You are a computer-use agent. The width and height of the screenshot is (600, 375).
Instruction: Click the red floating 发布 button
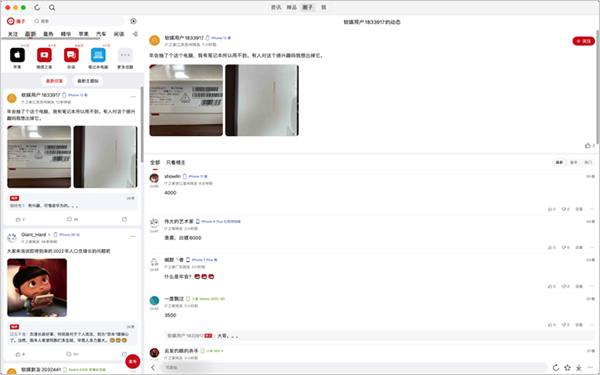pos(133,361)
